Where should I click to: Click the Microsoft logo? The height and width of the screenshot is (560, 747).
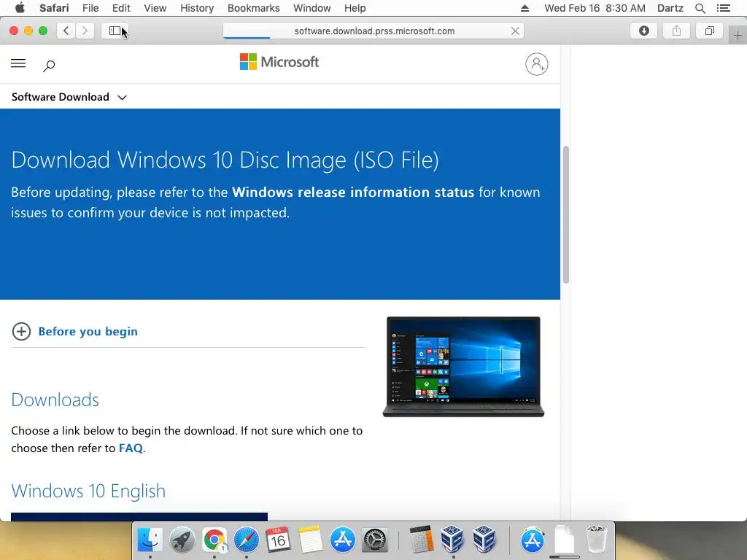[279, 62]
